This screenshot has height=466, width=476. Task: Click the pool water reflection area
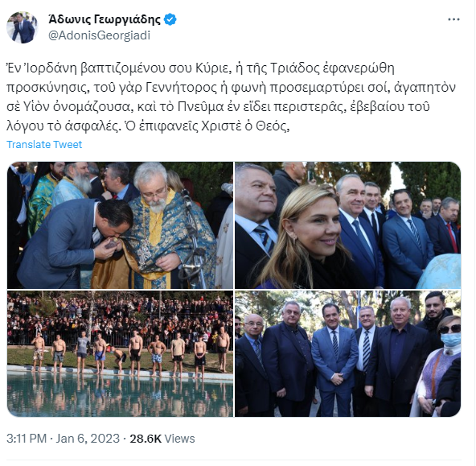121,395
